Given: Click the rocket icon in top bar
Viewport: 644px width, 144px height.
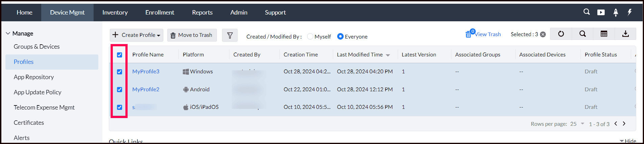Looking at the screenshot, I should (616, 13).
